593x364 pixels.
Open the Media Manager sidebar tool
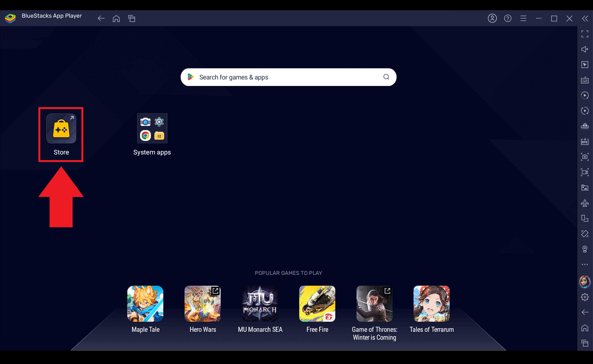(585, 187)
